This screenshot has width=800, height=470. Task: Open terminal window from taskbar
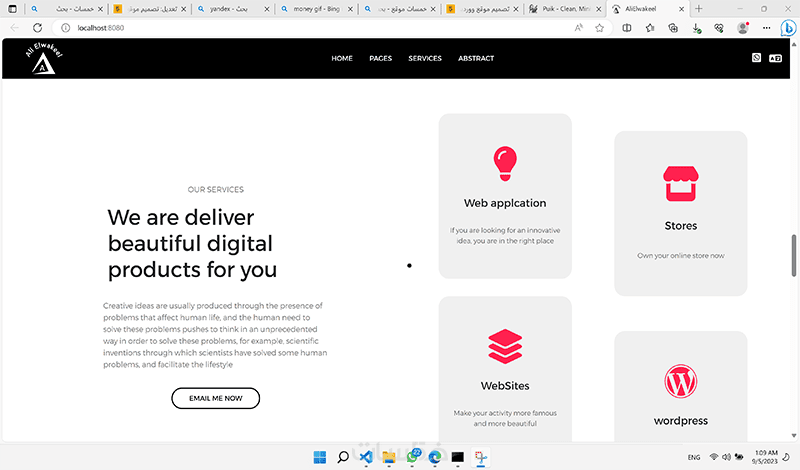coord(458,457)
